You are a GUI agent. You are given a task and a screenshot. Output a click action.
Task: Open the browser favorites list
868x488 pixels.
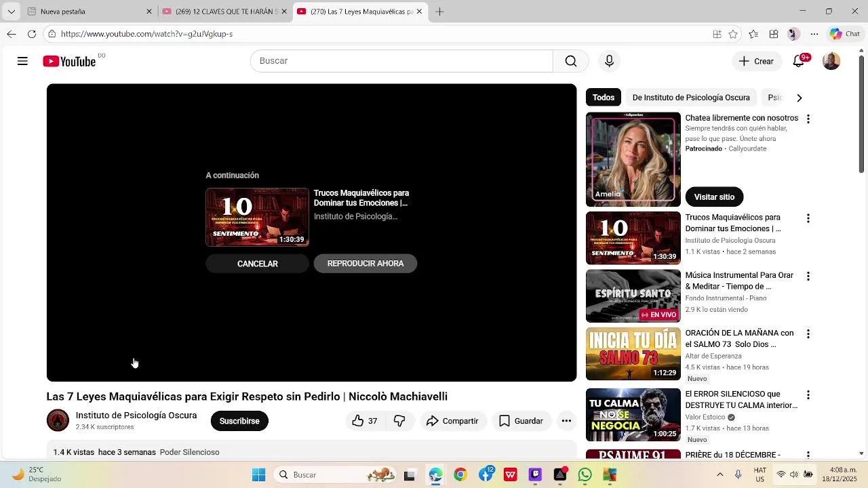click(x=753, y=34)
